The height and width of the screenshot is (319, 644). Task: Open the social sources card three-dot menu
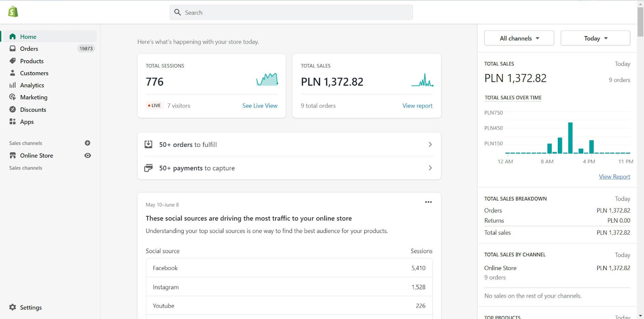[429, 202]
